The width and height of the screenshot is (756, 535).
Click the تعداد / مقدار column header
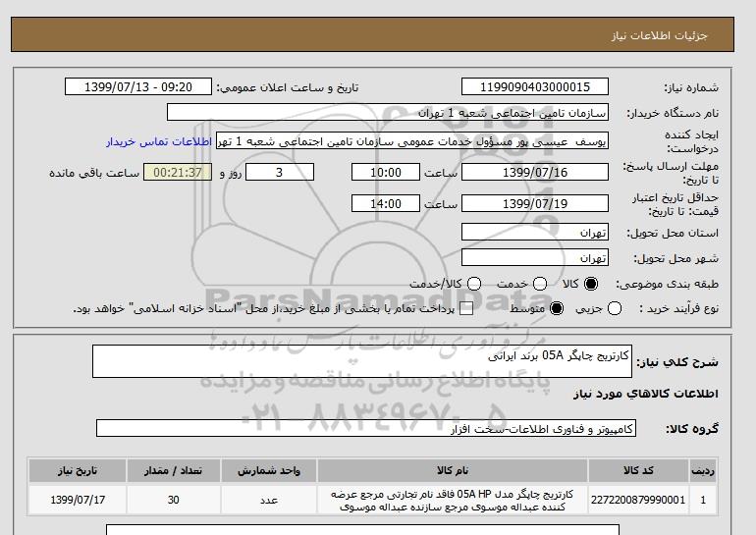[x=173, y=471]
